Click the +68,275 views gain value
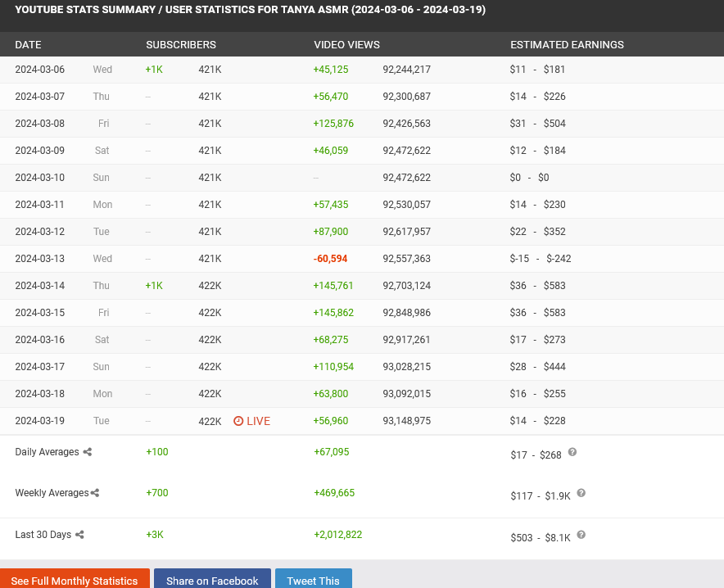Viewport: 724px width, 588px height. 331,340
